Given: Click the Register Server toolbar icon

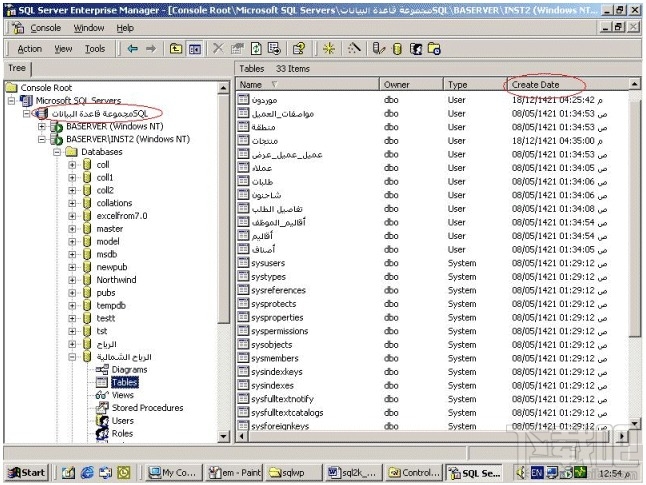Looking at the screenshot, I should (x=379, y=49).
